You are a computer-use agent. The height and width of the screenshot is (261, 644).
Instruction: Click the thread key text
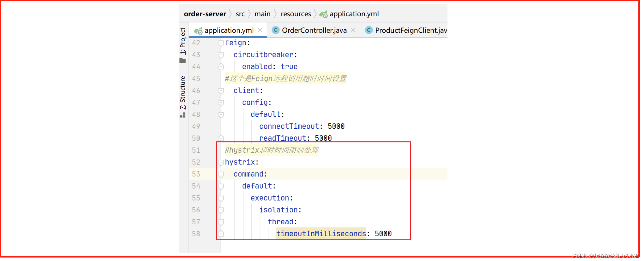click(280, 222)
